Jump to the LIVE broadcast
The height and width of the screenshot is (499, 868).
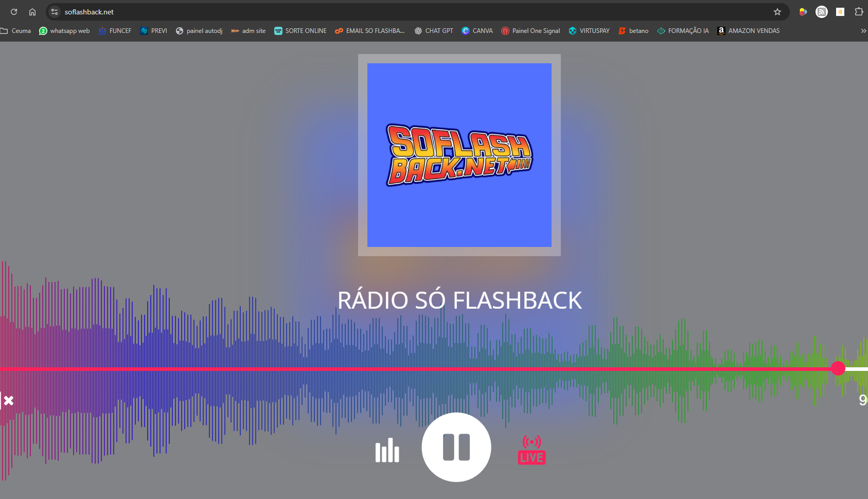pyautogui.click(x=532, y=450)
